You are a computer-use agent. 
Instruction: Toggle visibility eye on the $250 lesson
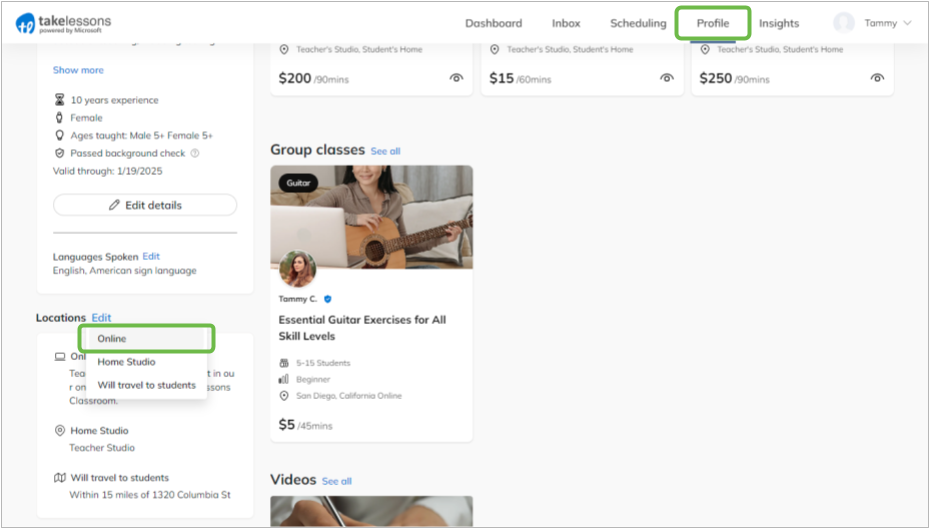coord(877,78)
